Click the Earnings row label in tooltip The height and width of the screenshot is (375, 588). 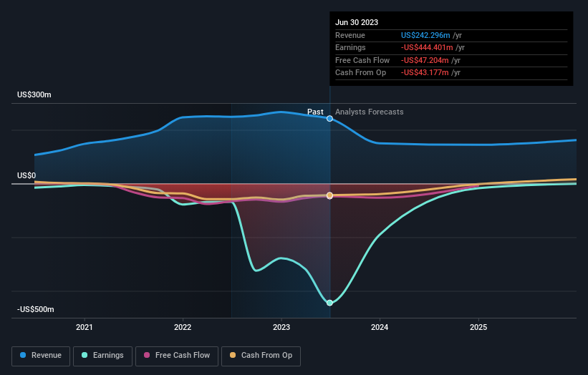pos(350,47)
